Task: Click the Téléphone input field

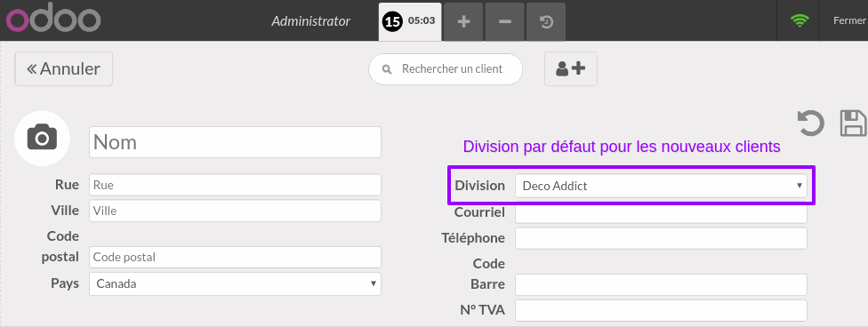Action: coord(661,238)
